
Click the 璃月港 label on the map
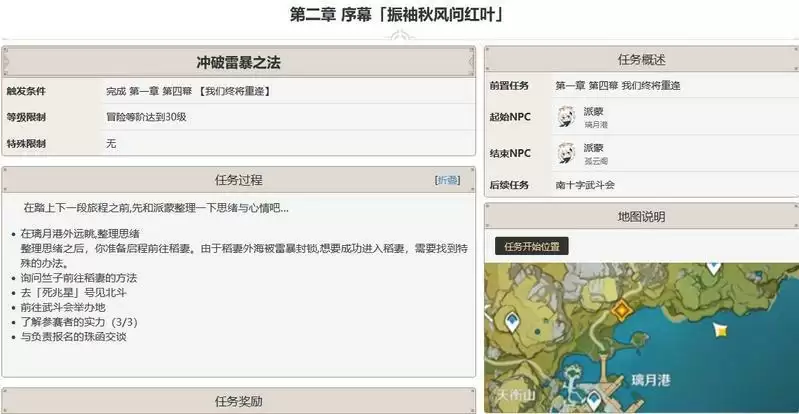point(651,380)
